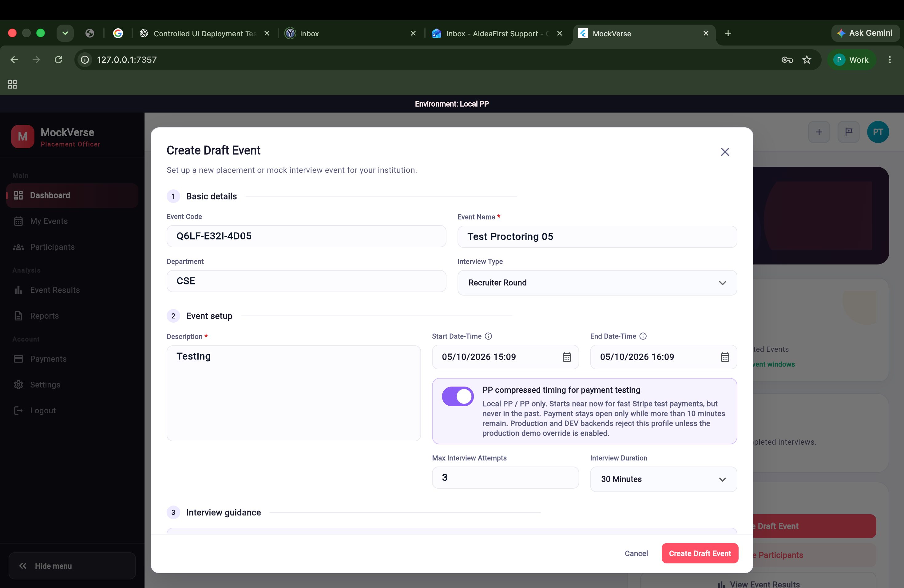Expand the Interview Type dropdown
The height and width of the screenshot is (588, 904).
coord(597,283)
